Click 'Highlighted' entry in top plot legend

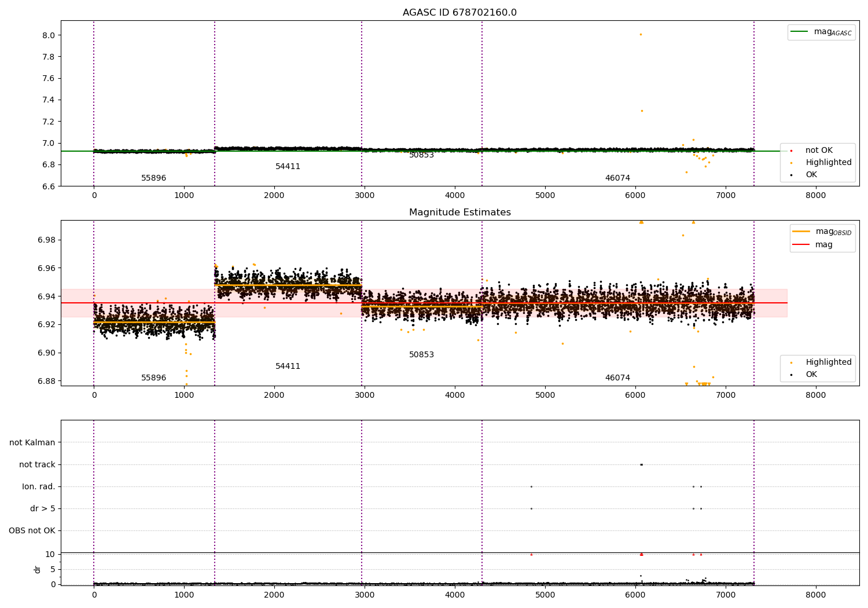click(x=829, y=163)
